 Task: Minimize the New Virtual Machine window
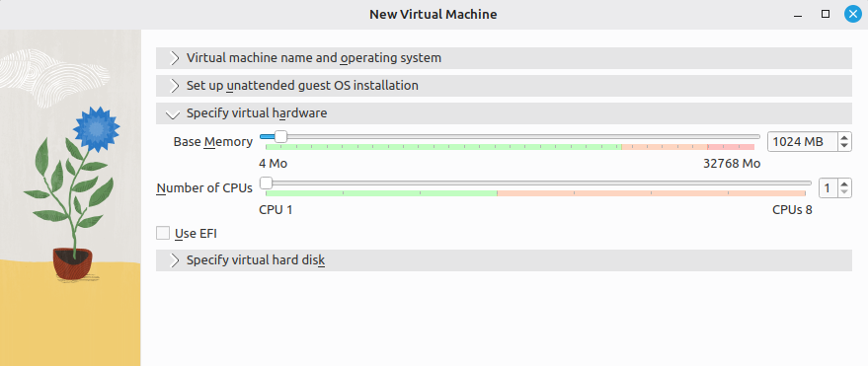point(798,15)
